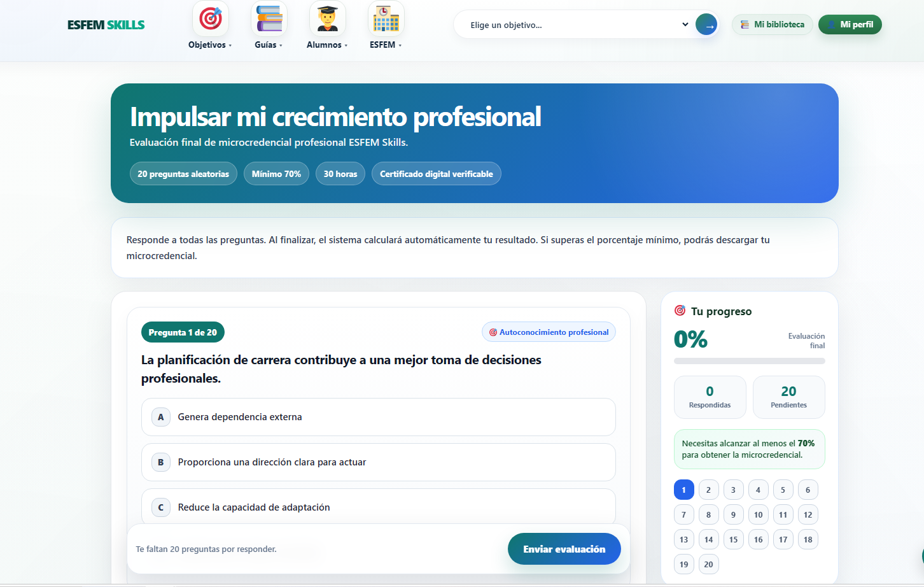Click the Autoconocimiento profesional target icon
The height and width of the screenshot is (587, 924).
tap(493, 332)
